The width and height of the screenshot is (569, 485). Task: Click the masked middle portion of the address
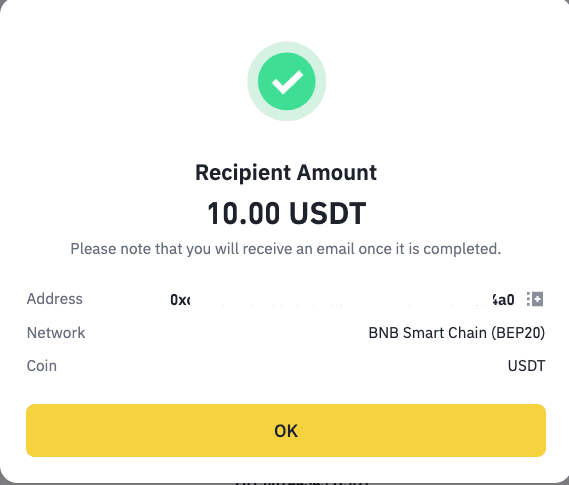[x=341, y=300]
